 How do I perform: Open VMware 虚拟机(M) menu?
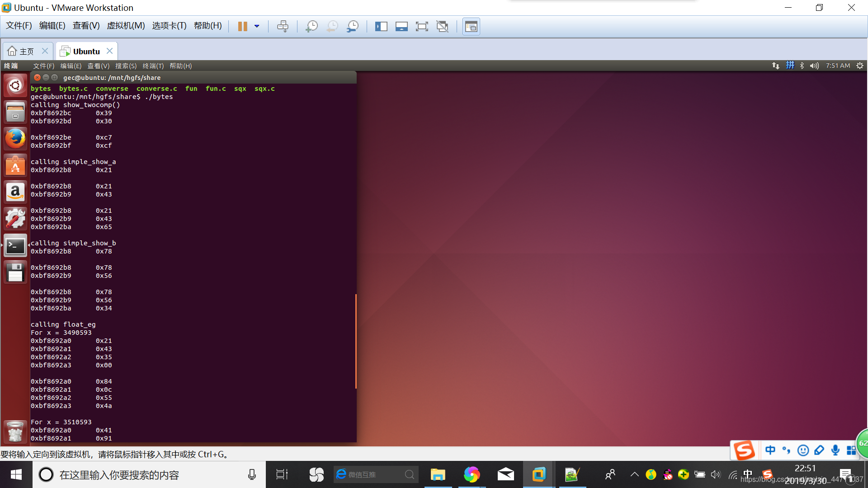[126, 26]
